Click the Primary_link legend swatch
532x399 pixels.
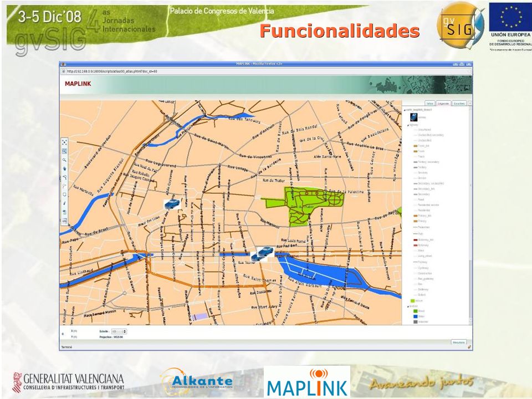click(x=415, y=216)
